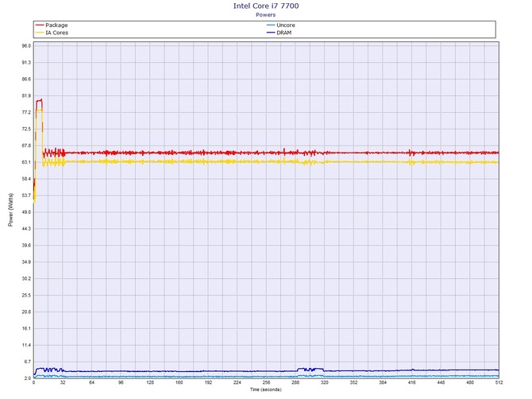Image resolution: width=532 pixels, height=399 pixels.
Task: Click the 81.9 y-axis value
Action: pyautogui.click(x=26, y=95)
